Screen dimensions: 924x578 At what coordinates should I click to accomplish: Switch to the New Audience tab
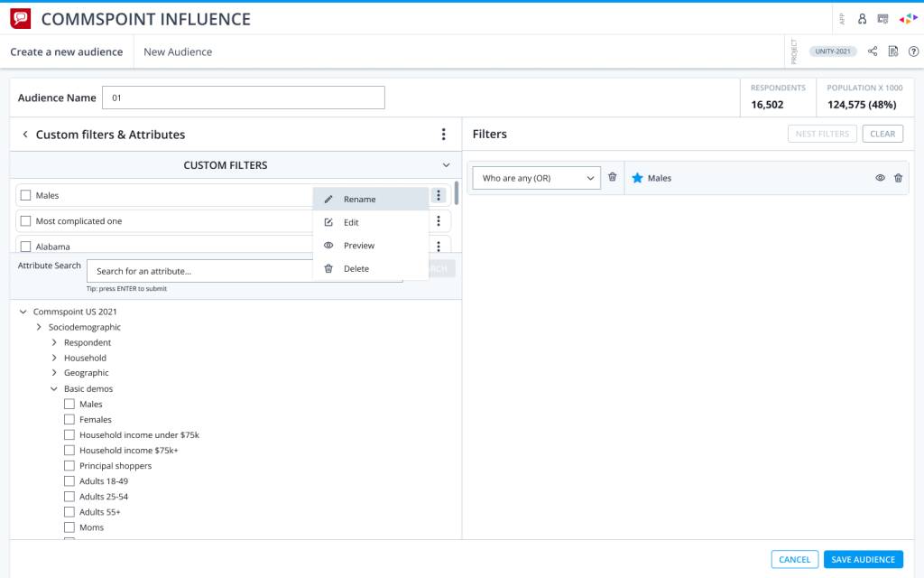[178, 51]
